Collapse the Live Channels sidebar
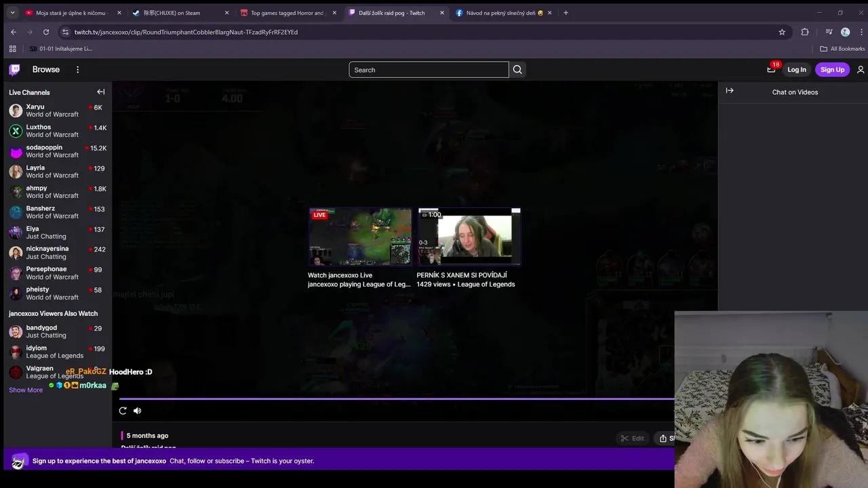 point(100,92)
